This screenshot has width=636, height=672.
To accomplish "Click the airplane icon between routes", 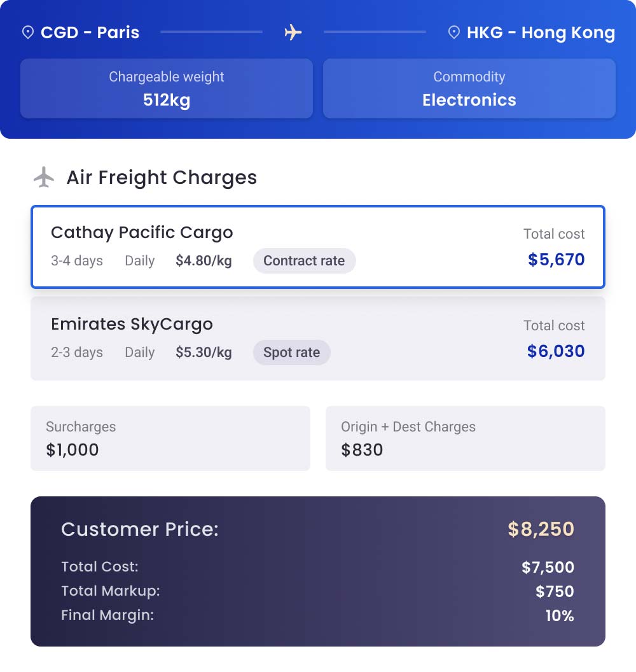I will click(293, 32).
